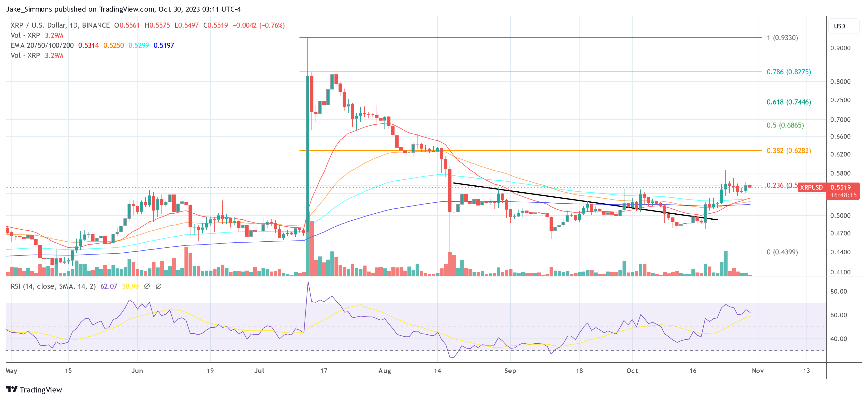The image size is (868, 400).
Task: Click the May date on time axis
Action: 11,371
